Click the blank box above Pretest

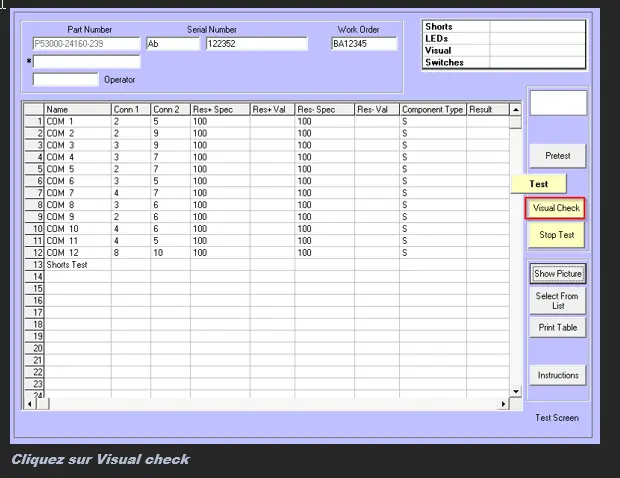click(558, 103)
